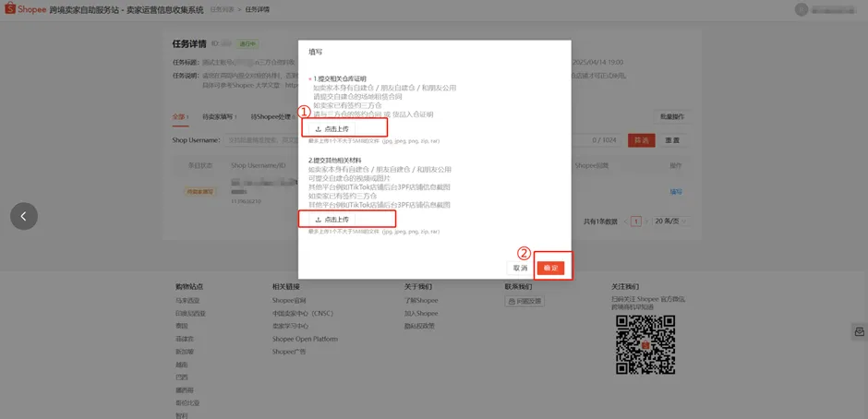The image size is (868, 419).
Task: Open the Shopee Open Platform link
Action: pyautogui.click(x=305, y=339)
